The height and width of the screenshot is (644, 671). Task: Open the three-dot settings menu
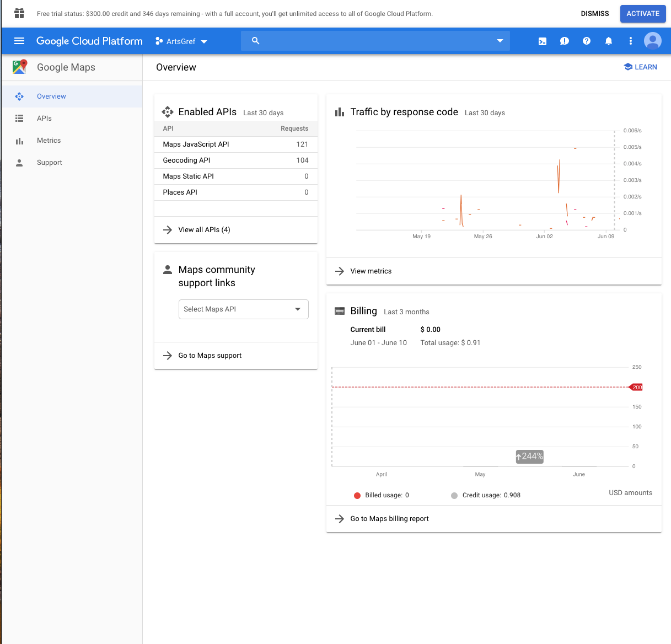(631, 41)
